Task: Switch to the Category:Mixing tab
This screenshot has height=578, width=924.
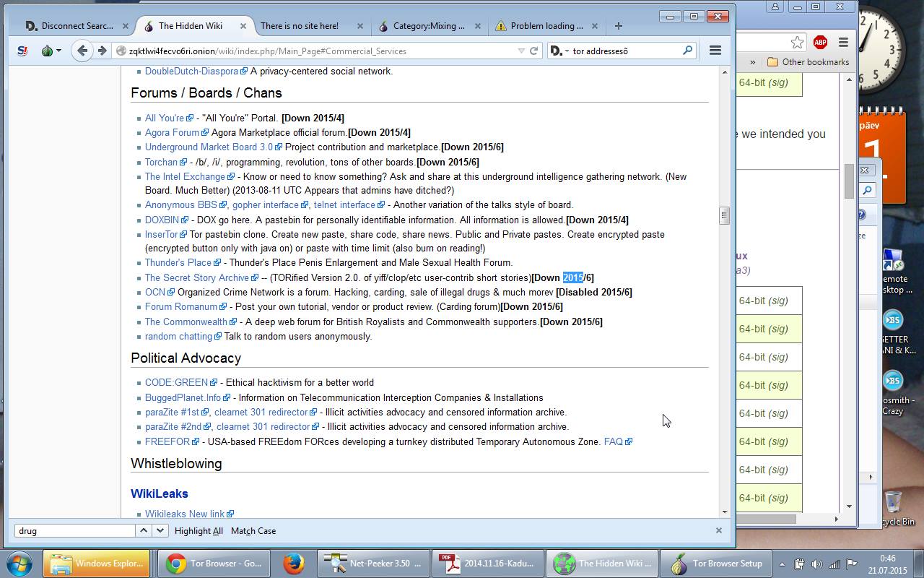Action: pyautogui.click(x=429, y=26)
